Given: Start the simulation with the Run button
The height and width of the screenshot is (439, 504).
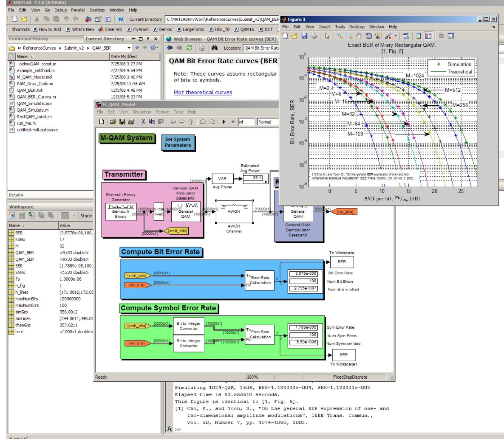Looking at the screenshot, I should pyautogui.click(x=223, y=122).
